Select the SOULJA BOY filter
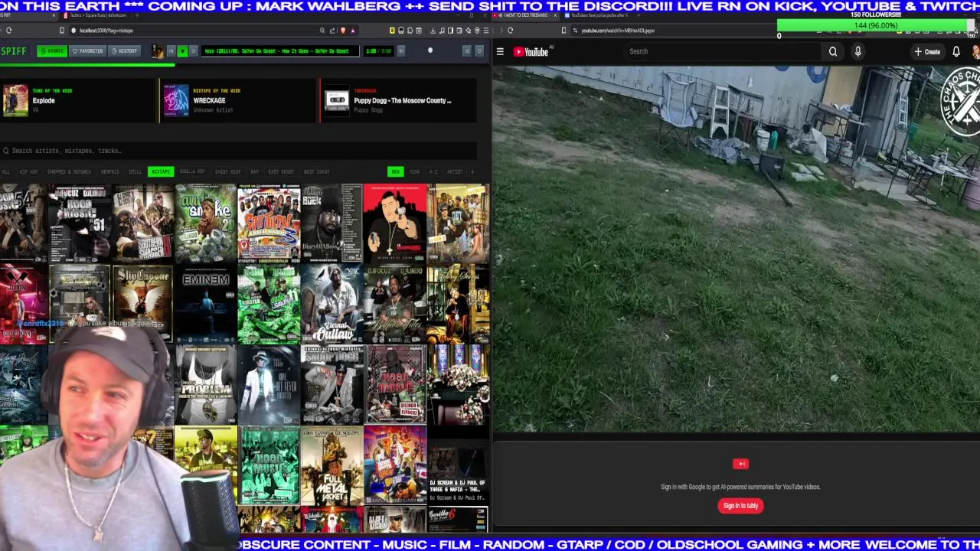 click(192, 171)
